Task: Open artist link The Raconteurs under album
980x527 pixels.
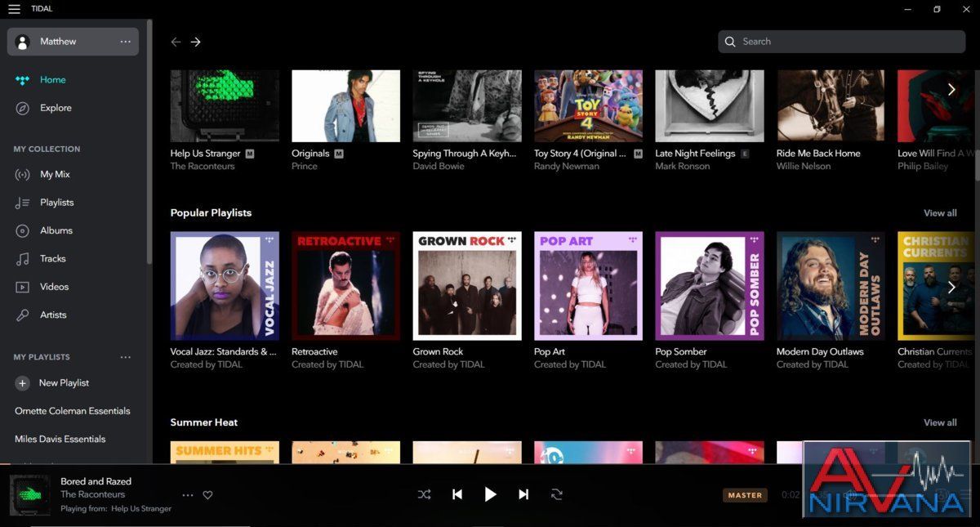Action: click(203, 167)
